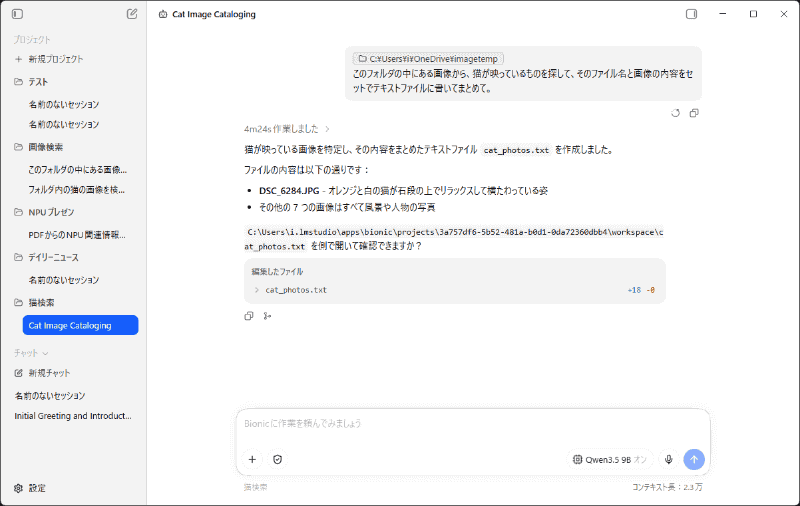Viewport: 800px width, 506px height.
Task: Open the NPUプレゼン project folder
Action: (x=44, y=212)
